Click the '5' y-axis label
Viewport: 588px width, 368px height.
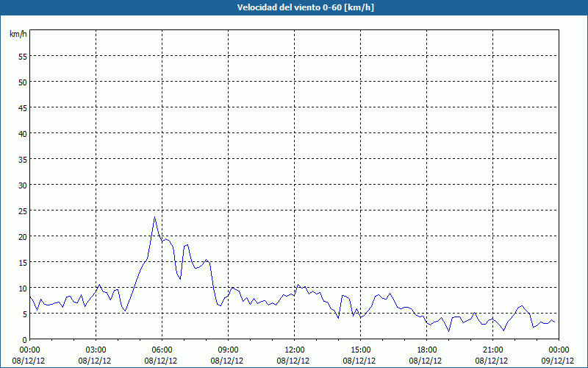point(25,314)
